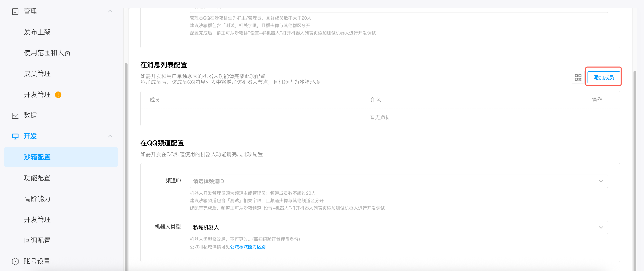
Task: Collapse the 开发 section chevron
Action: point(110,136)
